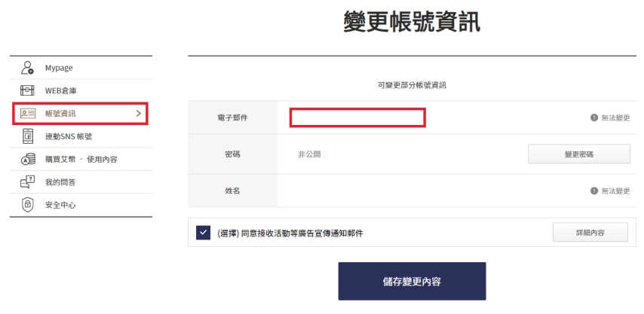Click the 購買艾幣 coins icon
This screenshot has width=644, height=314.
tap(27, 159)
